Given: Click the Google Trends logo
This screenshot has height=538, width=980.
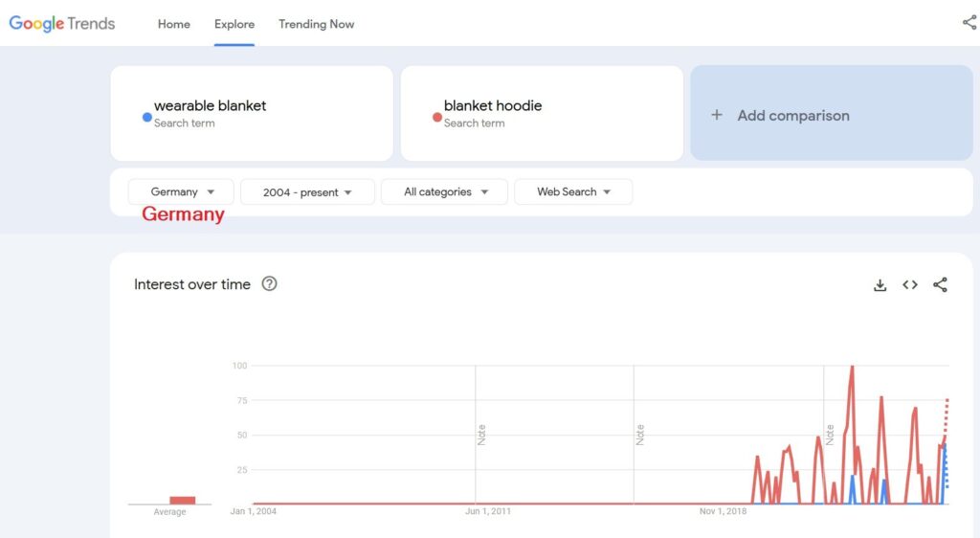Looking at the screenshot, I should click(x=62, y=24).
